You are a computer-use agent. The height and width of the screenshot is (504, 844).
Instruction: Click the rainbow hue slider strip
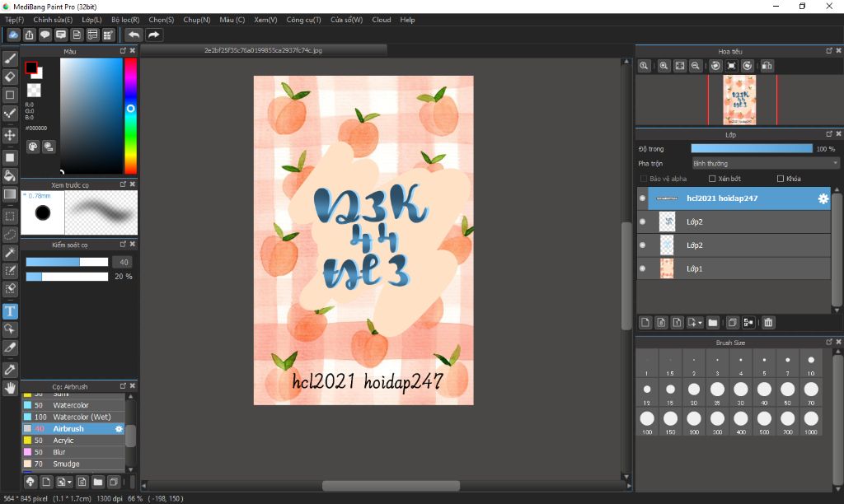(x=130, y=115)
